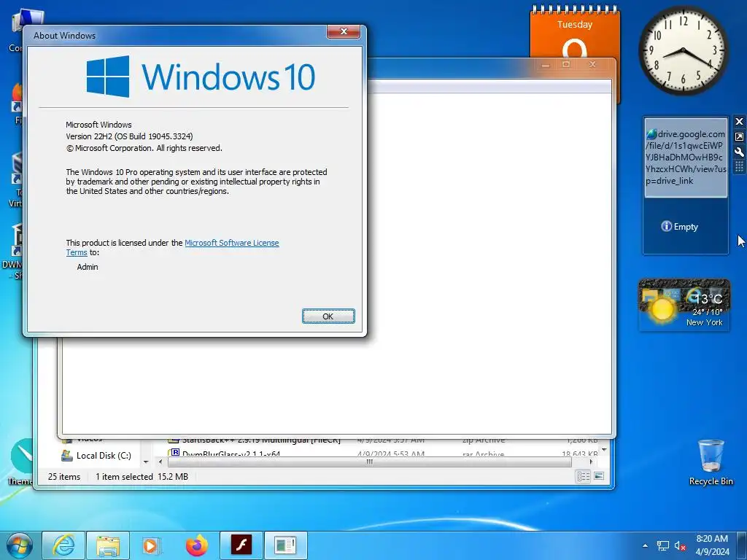Launch Windows Media Player from taskbar
The height and width of the screenshot is (560, 747).
[x=151, y=545]
